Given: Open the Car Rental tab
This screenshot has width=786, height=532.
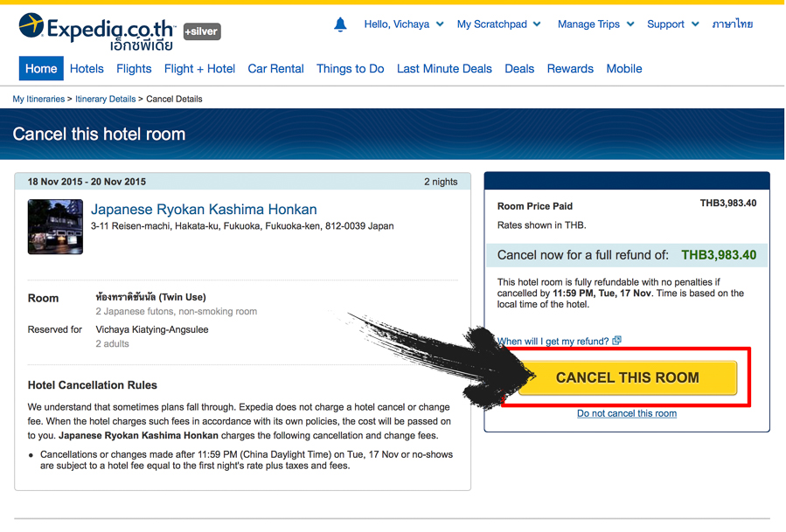Looking at the screenshot, I should tap(275, 69).
